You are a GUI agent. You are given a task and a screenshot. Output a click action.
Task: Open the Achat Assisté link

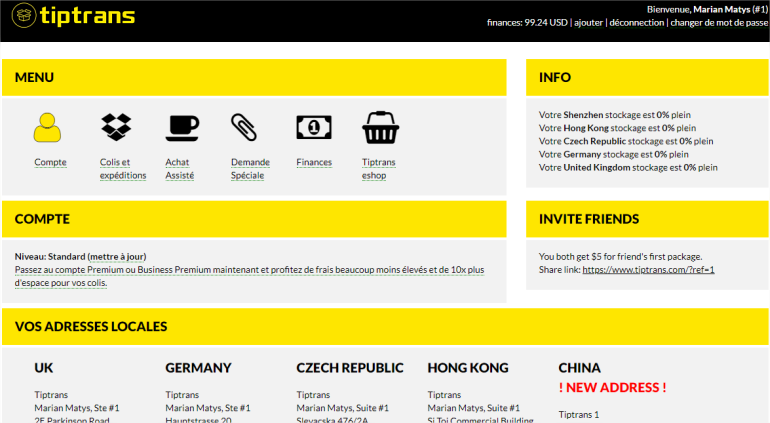pos(180,169)
